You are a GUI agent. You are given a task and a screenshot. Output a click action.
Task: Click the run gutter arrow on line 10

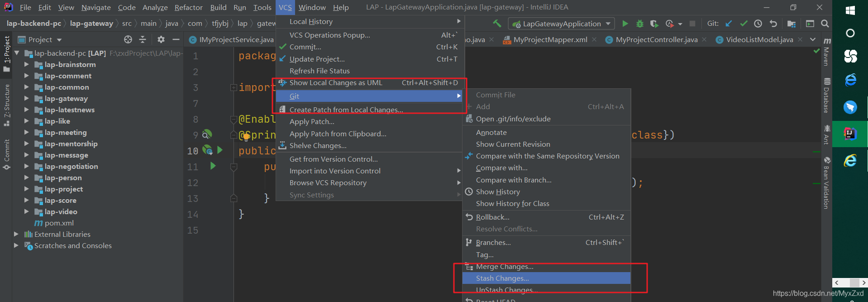pos(220,150)
